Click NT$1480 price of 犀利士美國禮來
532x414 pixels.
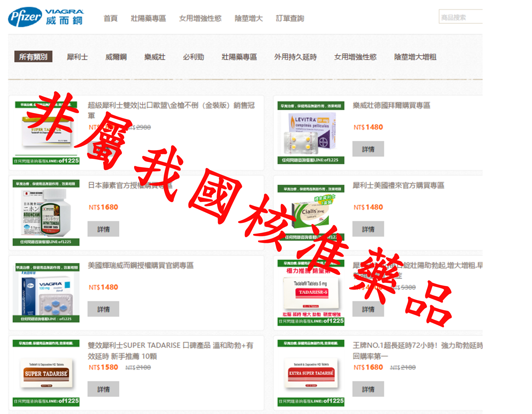[x=368, y=207]
